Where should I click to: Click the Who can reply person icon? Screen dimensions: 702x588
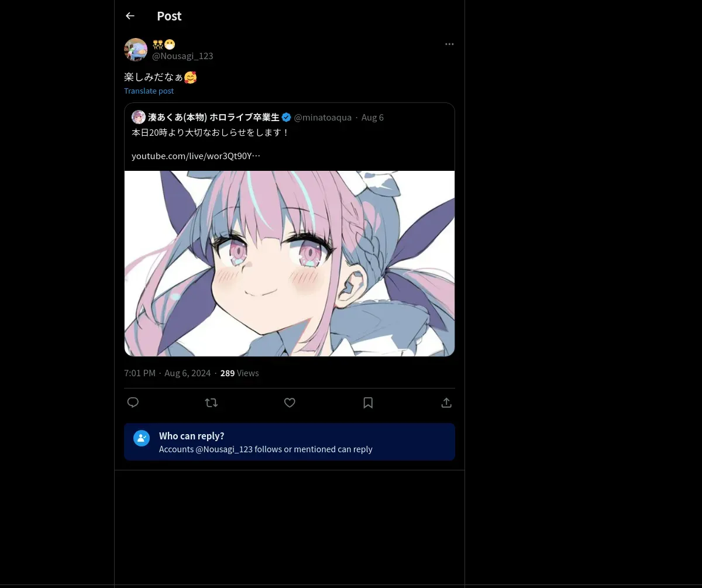pyautogui.click(x=142, y=438)
